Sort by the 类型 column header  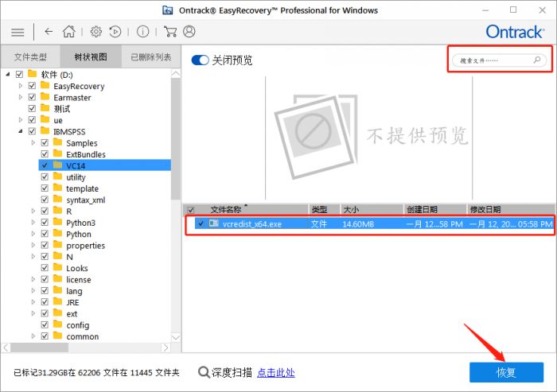[x=325, y=209]
